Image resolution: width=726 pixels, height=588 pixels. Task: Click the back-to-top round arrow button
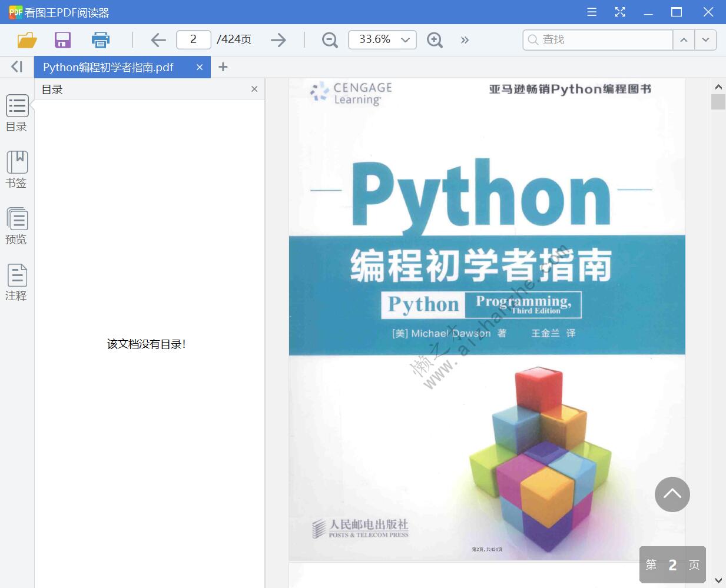(x=672, y=494)
